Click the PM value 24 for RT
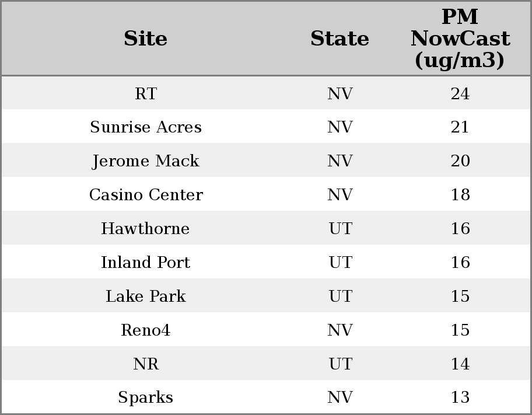This screenshot has height=415, width=532. (460, 93)
